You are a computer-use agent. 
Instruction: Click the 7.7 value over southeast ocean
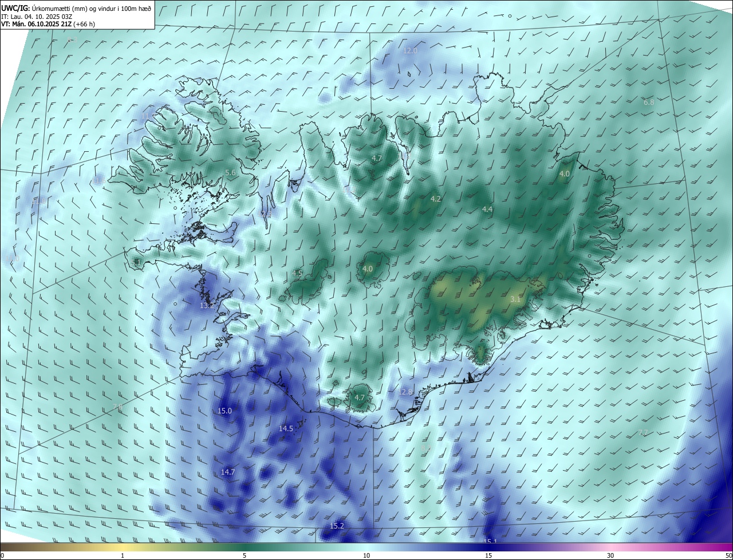pyautogui.click(x=643, y=433)
